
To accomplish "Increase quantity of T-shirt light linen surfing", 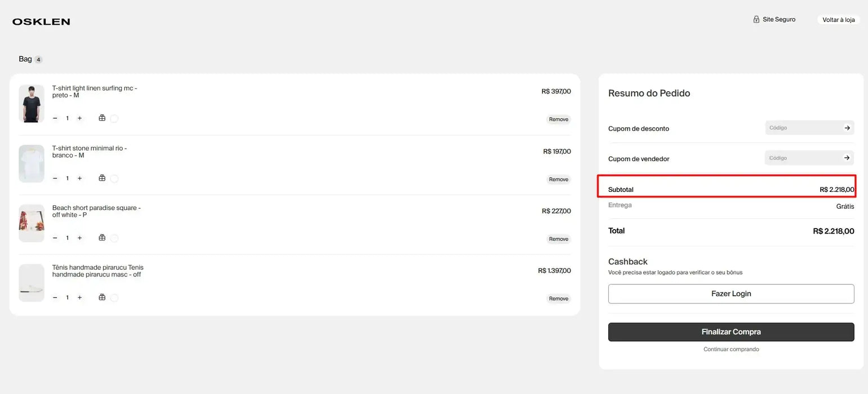I will (79, 118).
